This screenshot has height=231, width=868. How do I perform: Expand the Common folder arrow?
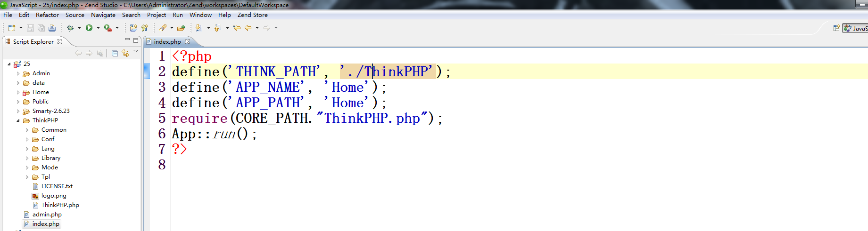[x=27, y=130]
